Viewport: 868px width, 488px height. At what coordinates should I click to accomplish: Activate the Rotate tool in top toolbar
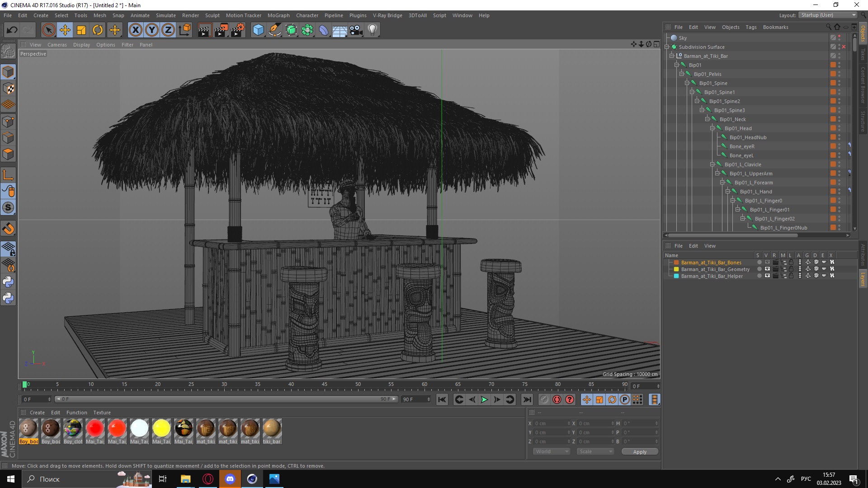pyautogui.click(x=98, y=30)
